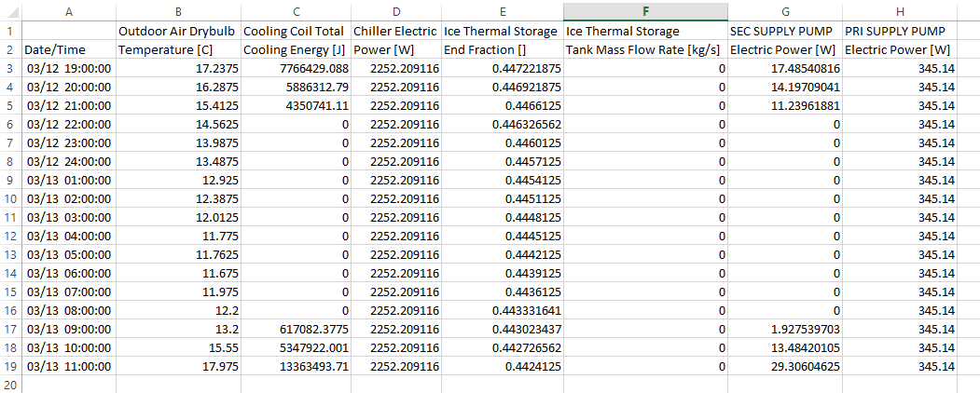Select column E header

502,11
